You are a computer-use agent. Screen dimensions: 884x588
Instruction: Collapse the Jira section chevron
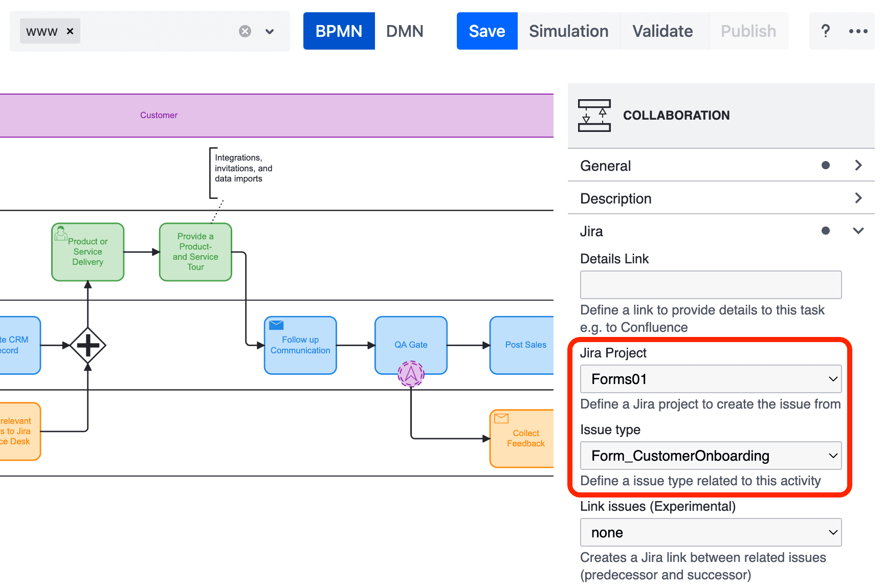(x=858, y=231)
